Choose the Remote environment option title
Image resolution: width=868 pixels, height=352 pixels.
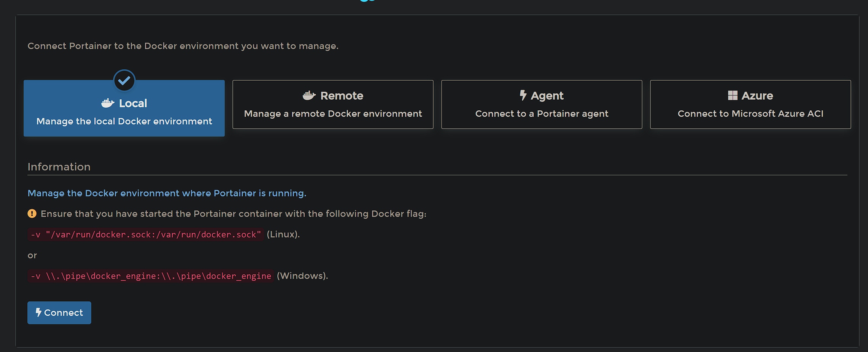click(x=342, y=96)
